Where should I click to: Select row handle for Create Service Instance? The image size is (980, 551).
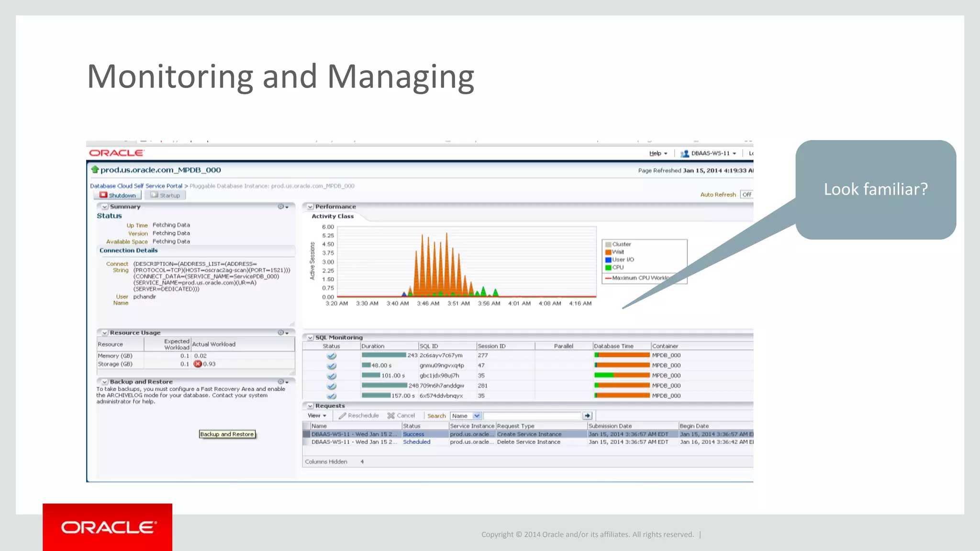pyautogui.click(x=306, y=434)
